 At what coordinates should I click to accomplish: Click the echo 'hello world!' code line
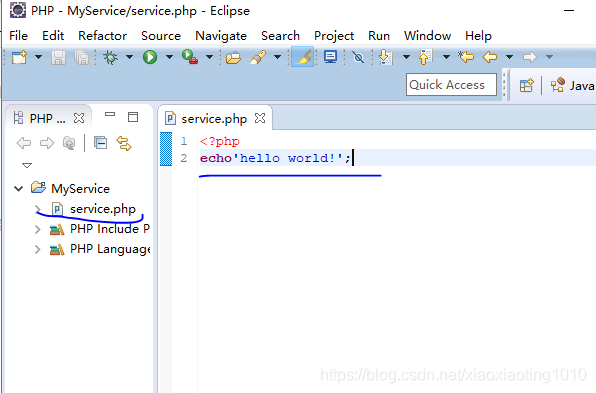(x=275, y=158)
